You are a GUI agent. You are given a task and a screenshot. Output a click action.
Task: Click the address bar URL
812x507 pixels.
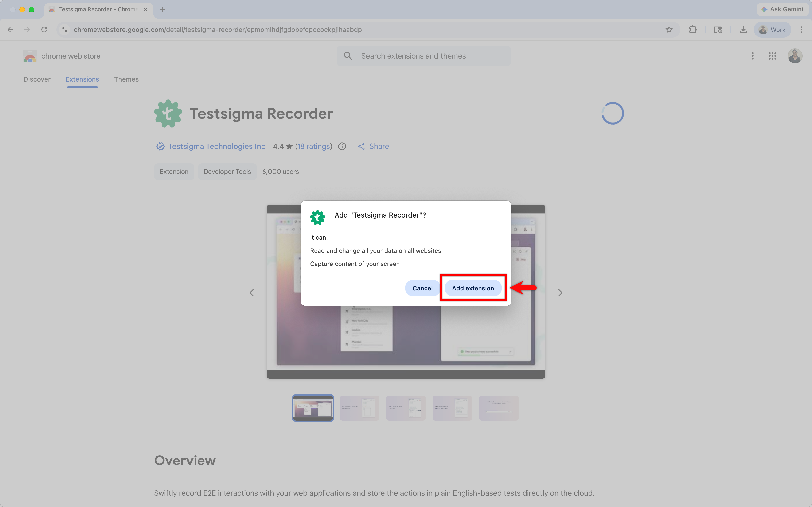(x=218, y=30)
